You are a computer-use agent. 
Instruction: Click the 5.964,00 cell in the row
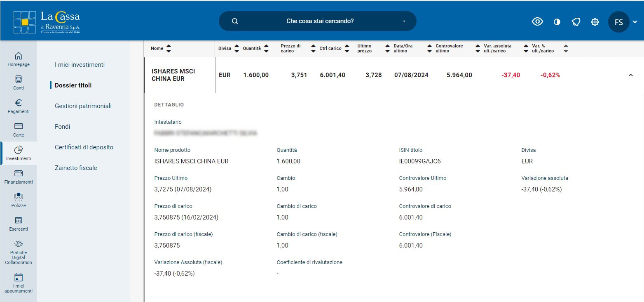[459, 75]
